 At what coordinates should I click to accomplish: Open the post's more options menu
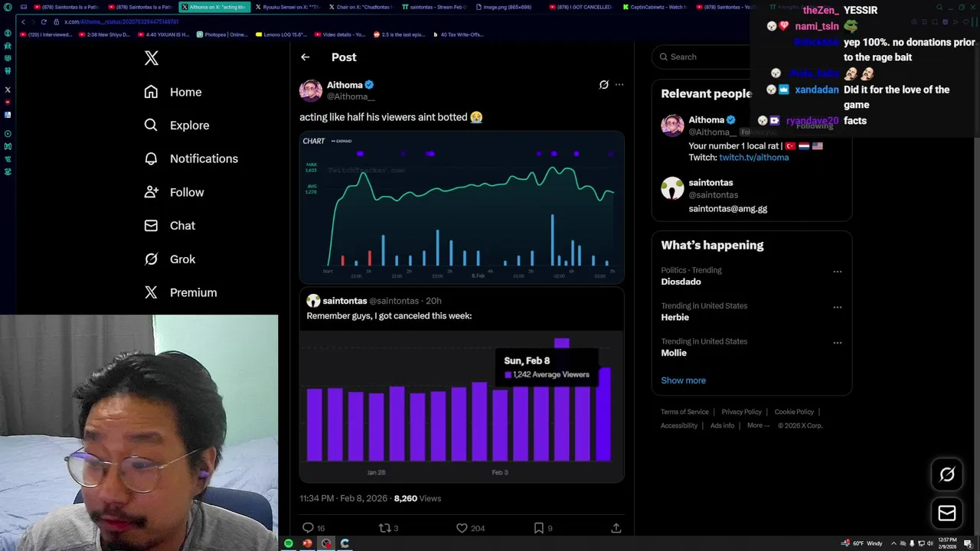pos(619,85)
